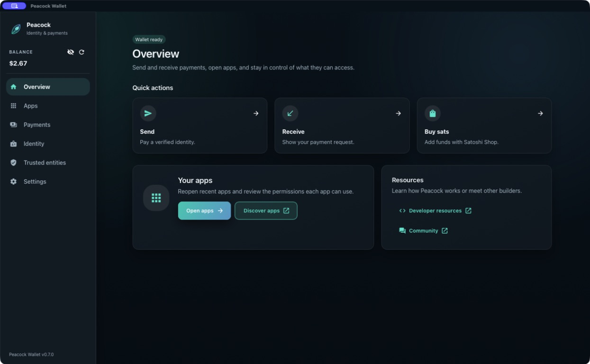Open the Payments section

pos(48,125)
